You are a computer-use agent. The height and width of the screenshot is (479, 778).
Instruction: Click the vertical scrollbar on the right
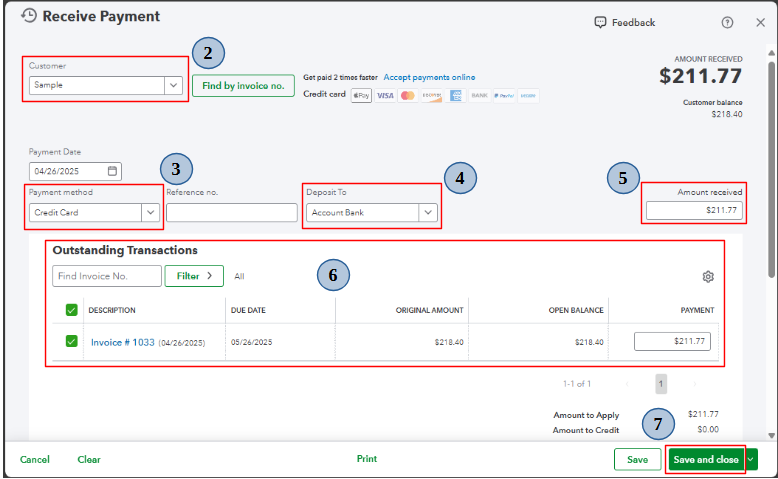771,169
